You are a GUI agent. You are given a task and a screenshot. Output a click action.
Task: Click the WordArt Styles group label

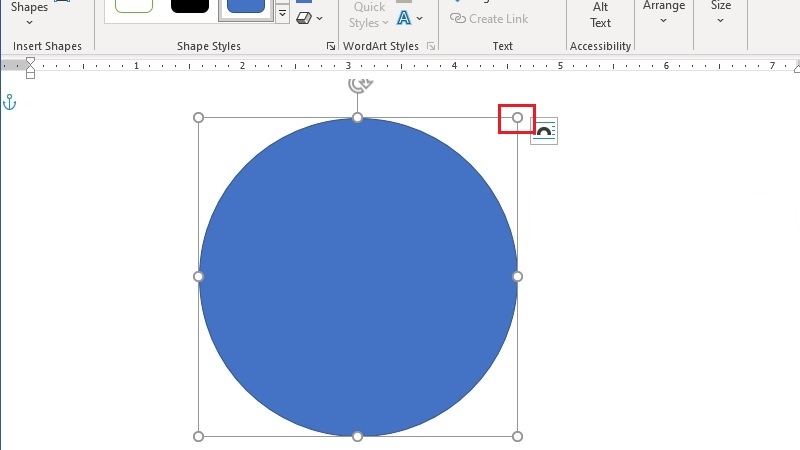(381, 46)
